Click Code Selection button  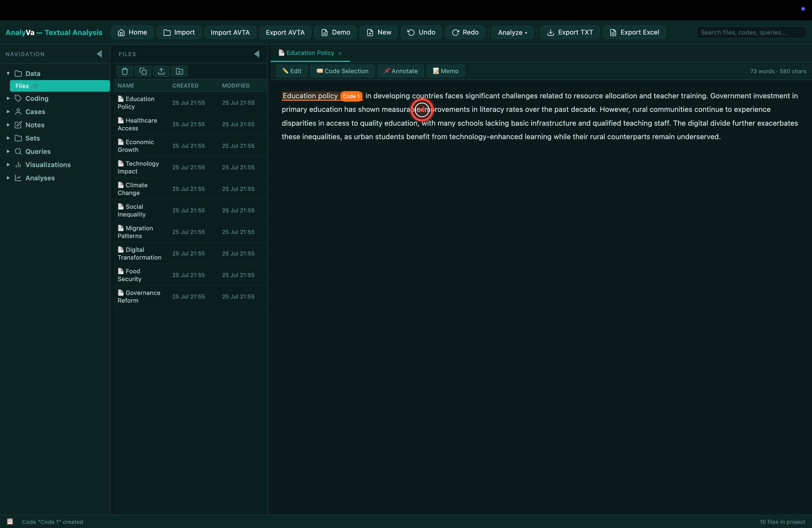[x=342, y=71]
